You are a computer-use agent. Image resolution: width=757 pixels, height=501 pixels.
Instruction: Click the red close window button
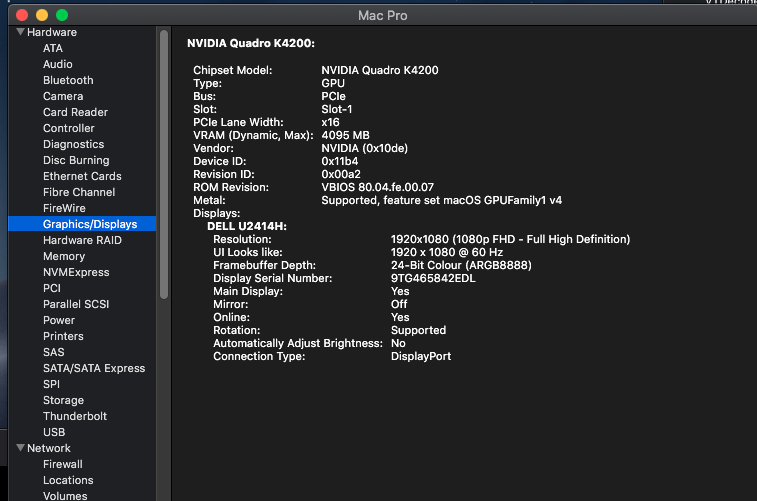22,15
